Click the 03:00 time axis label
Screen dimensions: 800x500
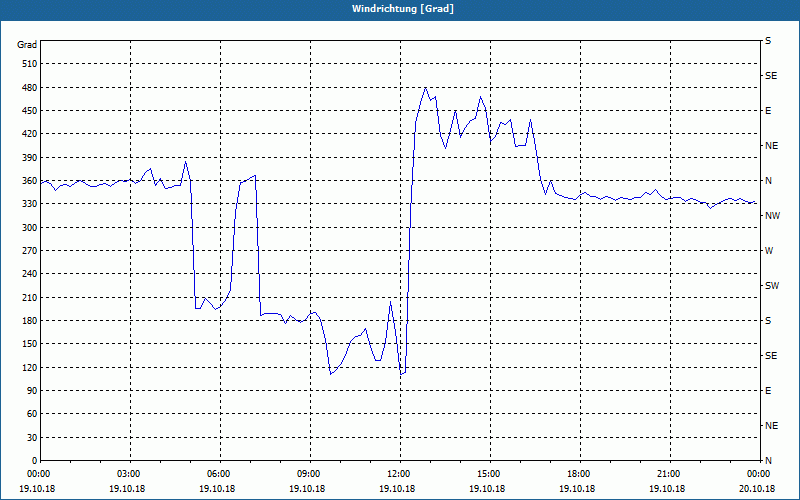(130, 474)
